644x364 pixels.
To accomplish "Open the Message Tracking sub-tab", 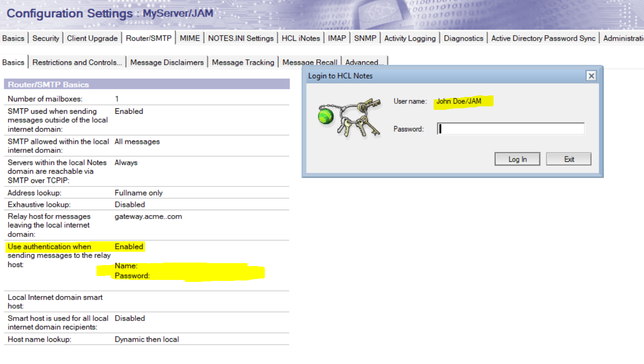I will pos(243,62).
